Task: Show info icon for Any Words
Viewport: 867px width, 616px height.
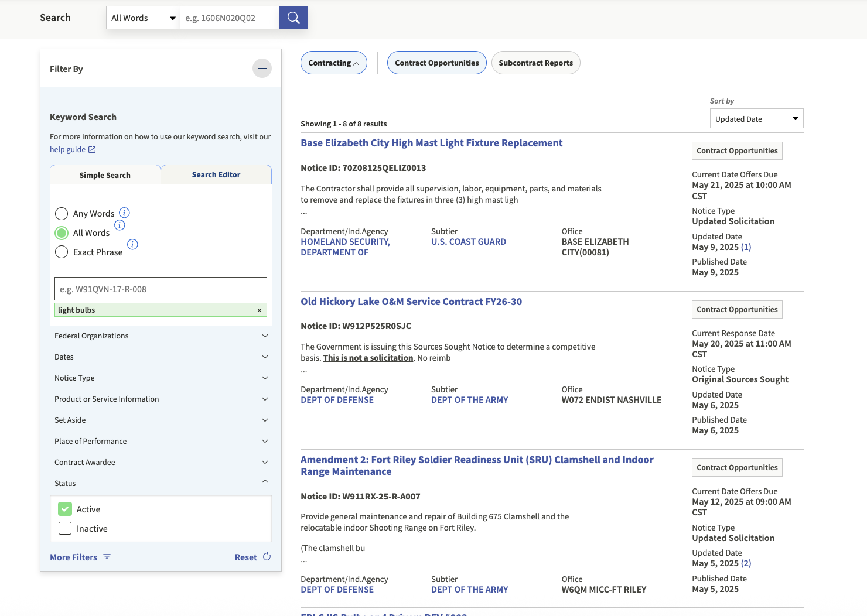Action: [x=124, y=213]
